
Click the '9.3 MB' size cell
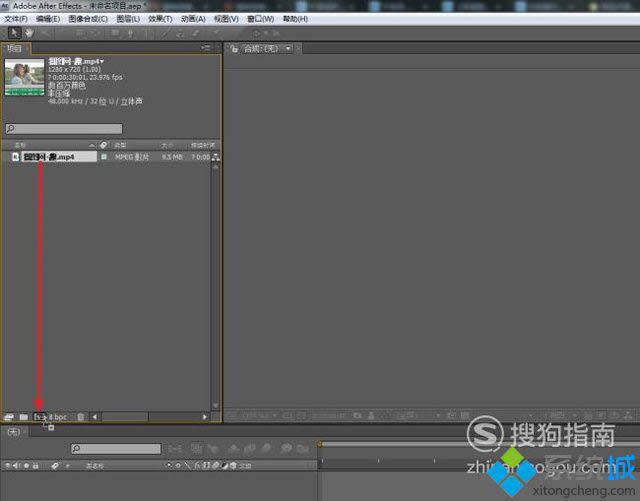(x=172, y=157)
